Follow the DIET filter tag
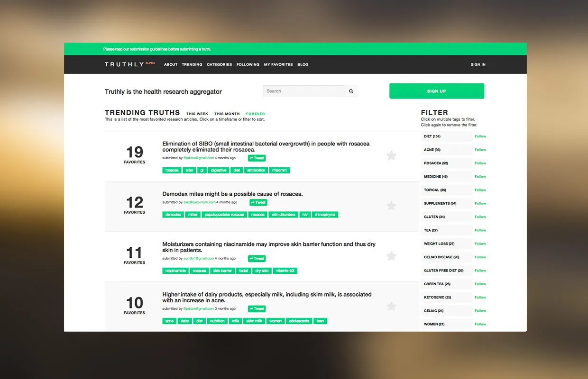Screen dimensions: 588x379 (480, 136)
